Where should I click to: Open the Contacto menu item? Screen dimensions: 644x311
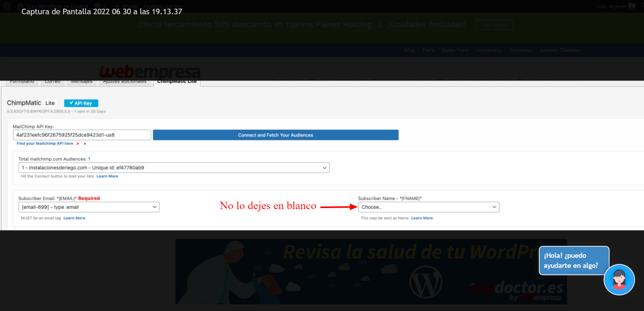click(x=521, y=50)
